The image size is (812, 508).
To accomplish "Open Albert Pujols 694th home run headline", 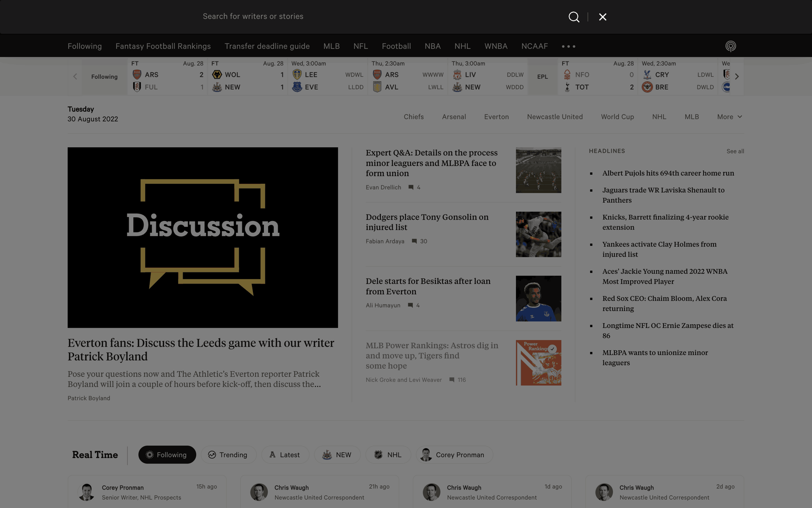I will point(668,173).
